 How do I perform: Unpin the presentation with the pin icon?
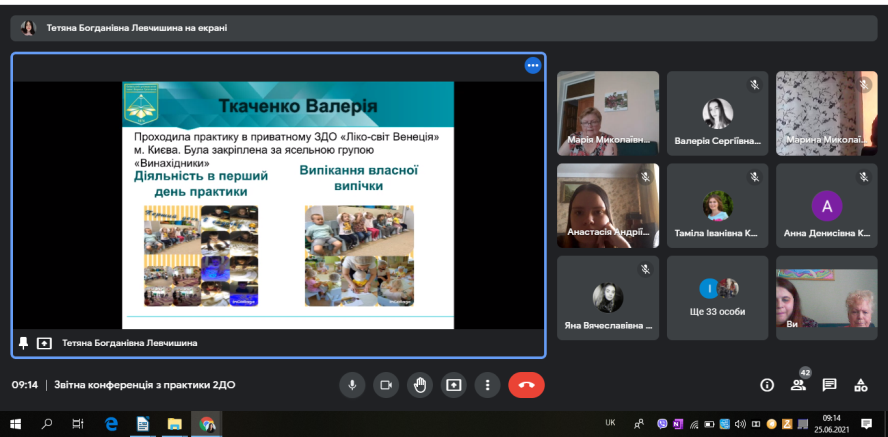(x=24, y=343)
